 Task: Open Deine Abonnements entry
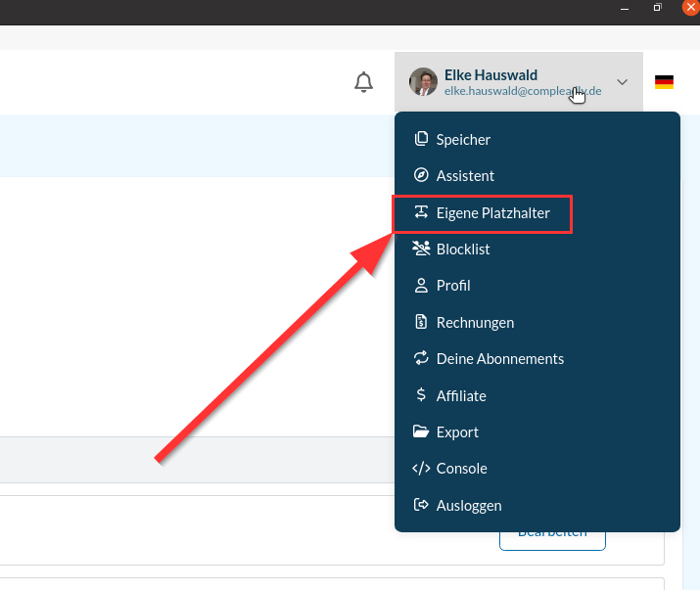[499, 359]
